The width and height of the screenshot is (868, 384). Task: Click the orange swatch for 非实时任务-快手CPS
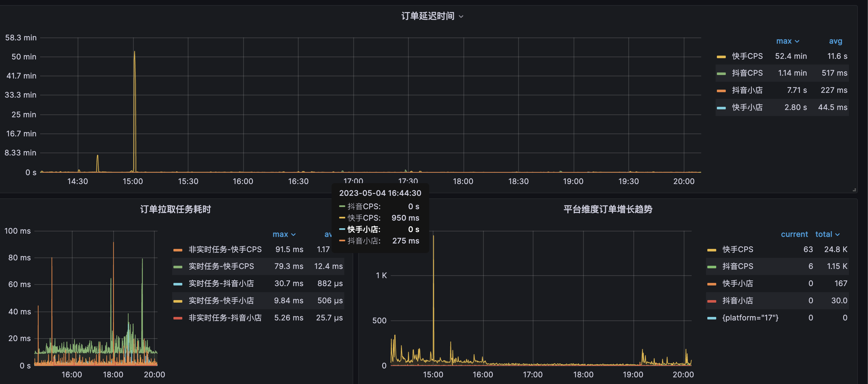tap(178, 250)
